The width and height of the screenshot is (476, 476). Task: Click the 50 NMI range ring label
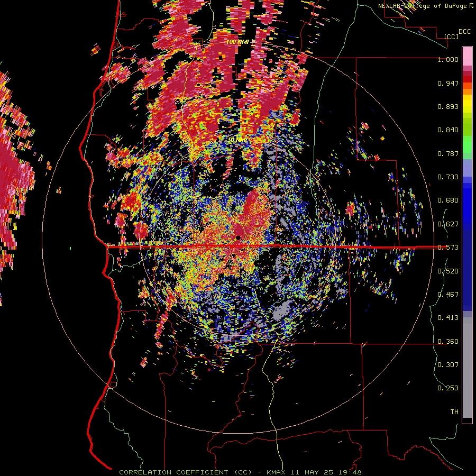coord(237,140)
